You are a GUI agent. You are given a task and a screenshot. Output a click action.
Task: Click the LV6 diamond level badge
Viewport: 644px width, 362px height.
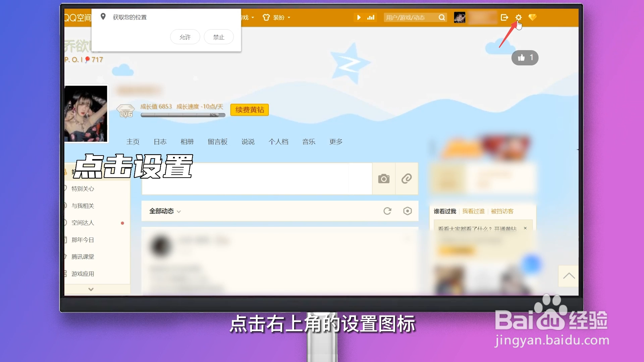click(126, 111)
